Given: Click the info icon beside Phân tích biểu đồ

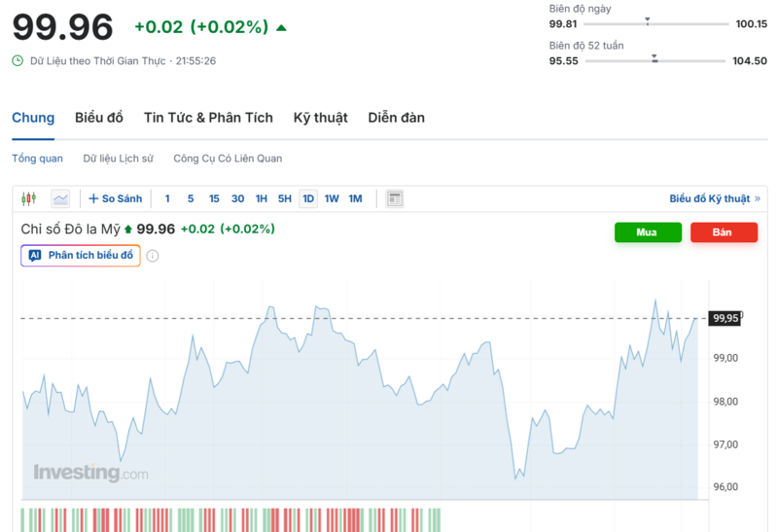Looking at the screenshot, I should pos(153,256).
